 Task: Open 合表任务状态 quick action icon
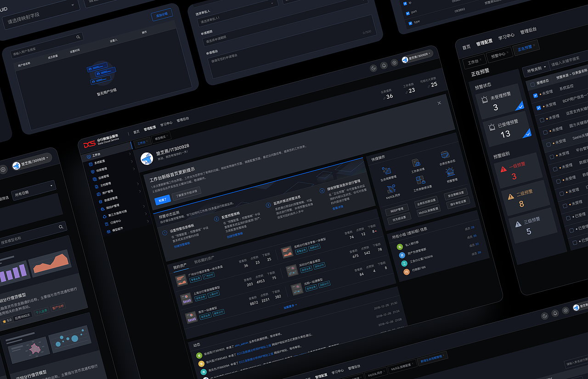pos(445,155)
